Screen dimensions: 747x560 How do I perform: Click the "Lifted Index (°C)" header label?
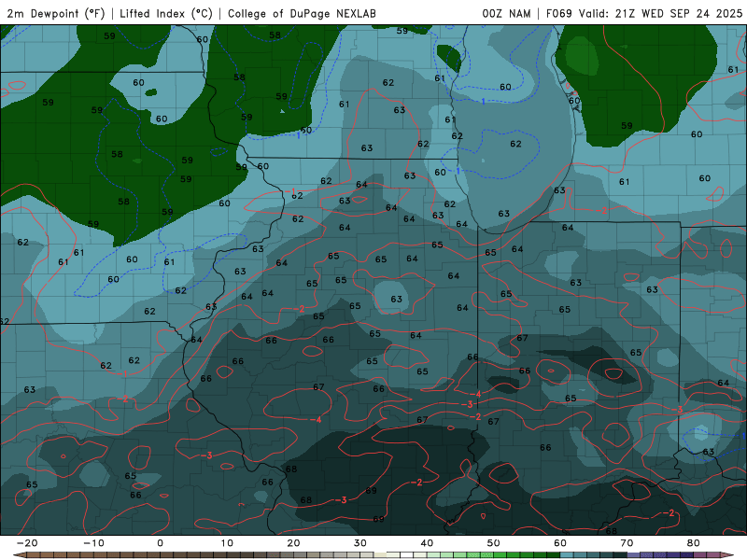(166, 13)
